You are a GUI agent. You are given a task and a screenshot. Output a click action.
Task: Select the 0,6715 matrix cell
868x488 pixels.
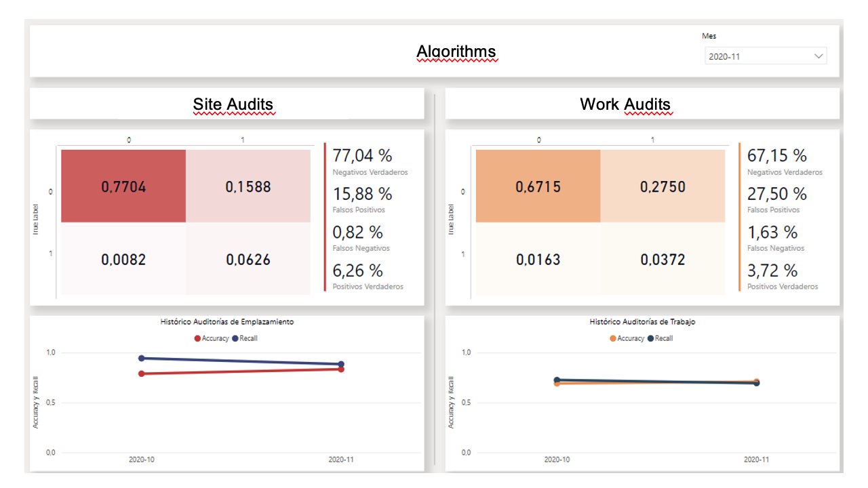pyautogui.click(x=538, y=186)
